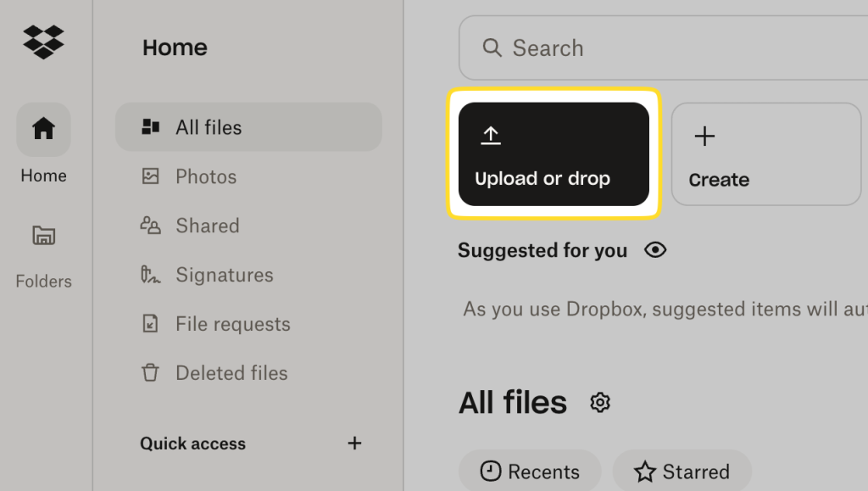The image size is (868, 491).
Task: Click the Upload or drop button
Action: [x=554, y=153]
